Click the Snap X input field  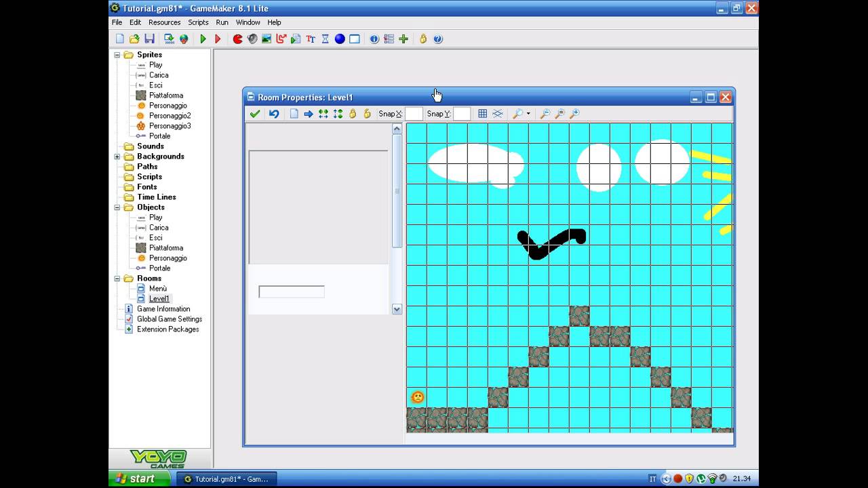[414, 114]
